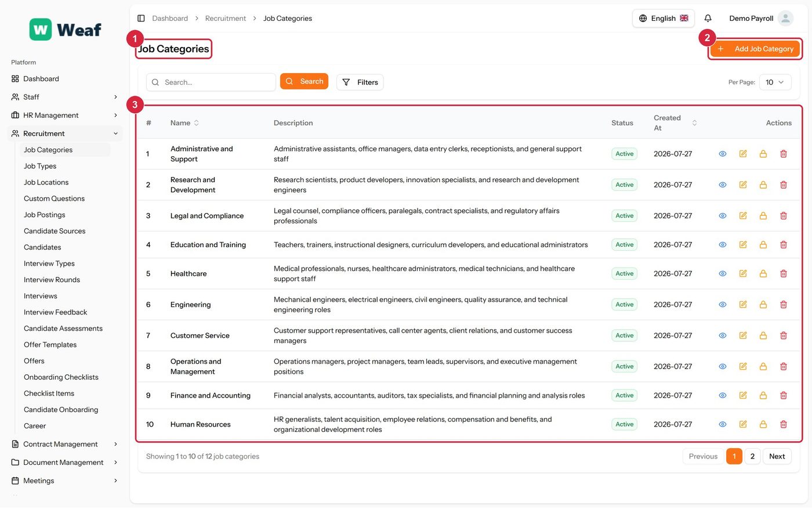Image resolution: width=812 pixels, height=509 pixels.
Task: Click the Weaf logo
Action: click(66, 30)
